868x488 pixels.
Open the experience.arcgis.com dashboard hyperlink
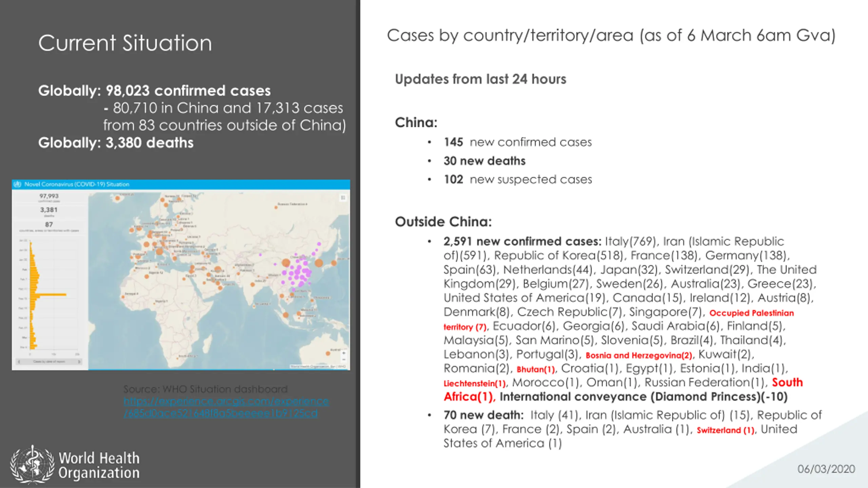pyautogui.click(x=226, y=407)
